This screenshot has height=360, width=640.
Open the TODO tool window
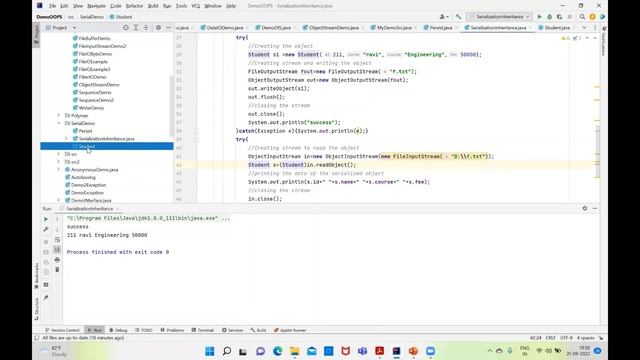[x=144, y=330]
